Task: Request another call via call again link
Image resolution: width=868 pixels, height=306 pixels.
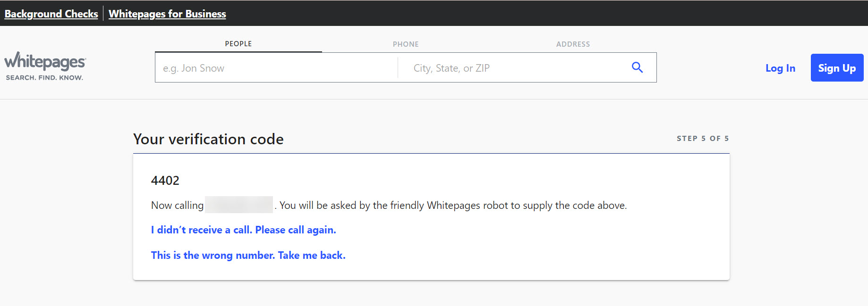Action: 243,230
